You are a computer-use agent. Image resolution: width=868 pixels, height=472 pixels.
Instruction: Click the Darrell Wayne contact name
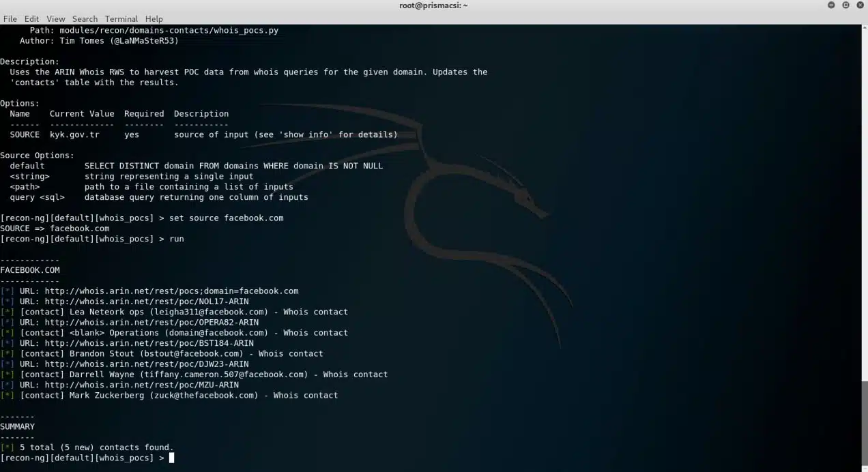pyautogui.click(x=102, y=374)
